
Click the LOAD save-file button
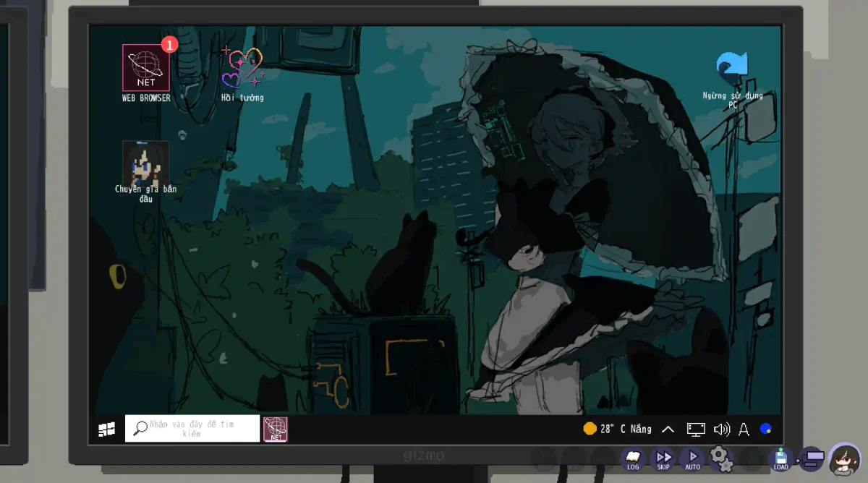coord(780,458)
